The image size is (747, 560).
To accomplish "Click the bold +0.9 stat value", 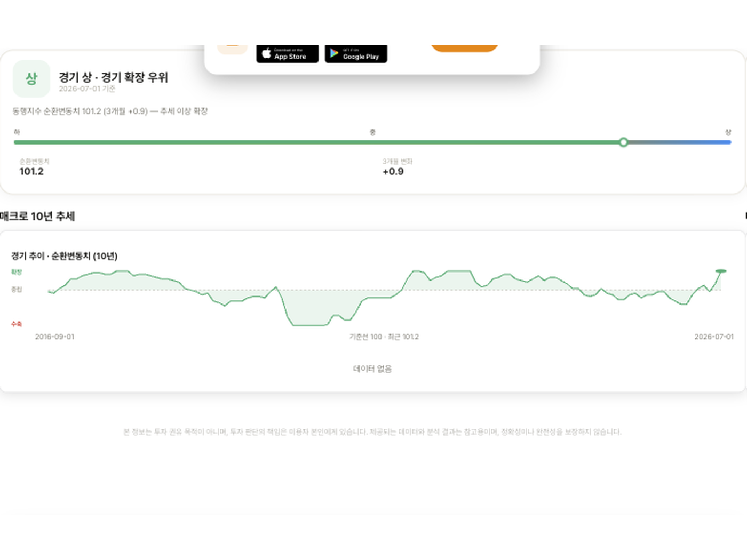I will click(x=393, y=171).
